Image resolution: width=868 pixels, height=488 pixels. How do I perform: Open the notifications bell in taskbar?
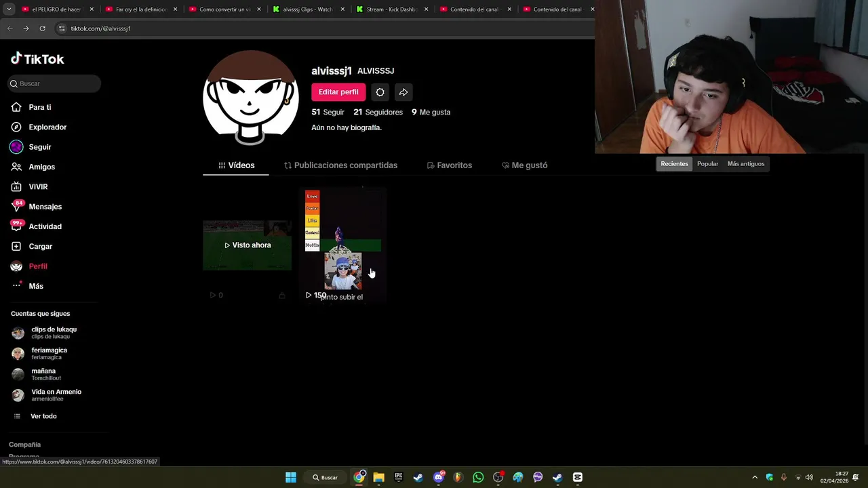pyautogui.click(x=856, y=477)
